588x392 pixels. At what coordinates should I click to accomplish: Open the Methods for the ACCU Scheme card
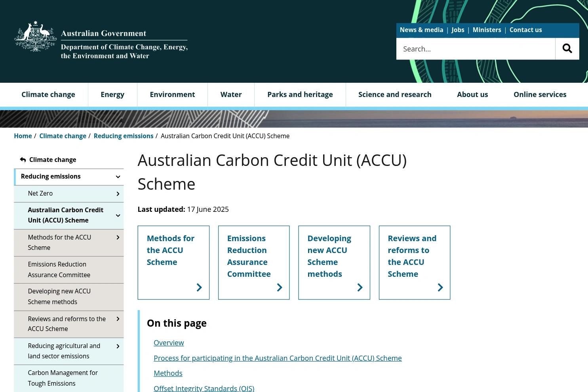(x=173, y=263)
